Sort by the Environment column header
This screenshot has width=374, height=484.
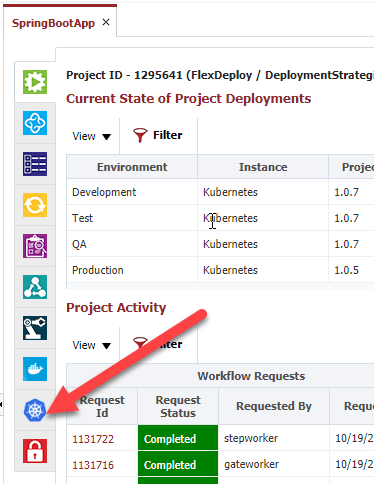point(132,167)
